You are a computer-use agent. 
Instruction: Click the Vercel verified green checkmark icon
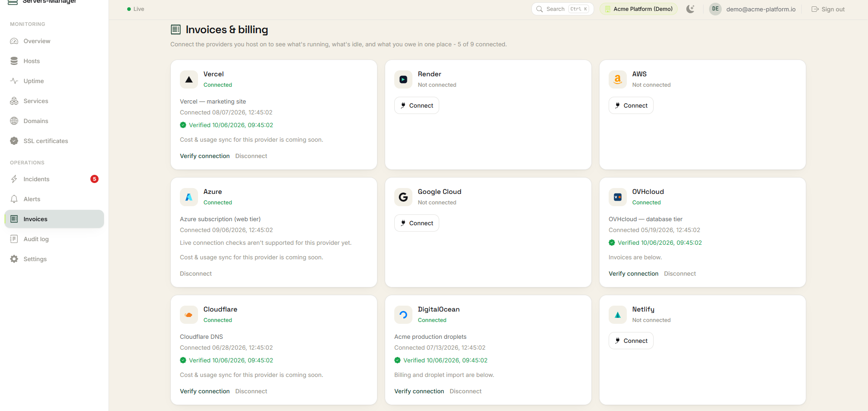pyautogui.click(x=183, y=125)
